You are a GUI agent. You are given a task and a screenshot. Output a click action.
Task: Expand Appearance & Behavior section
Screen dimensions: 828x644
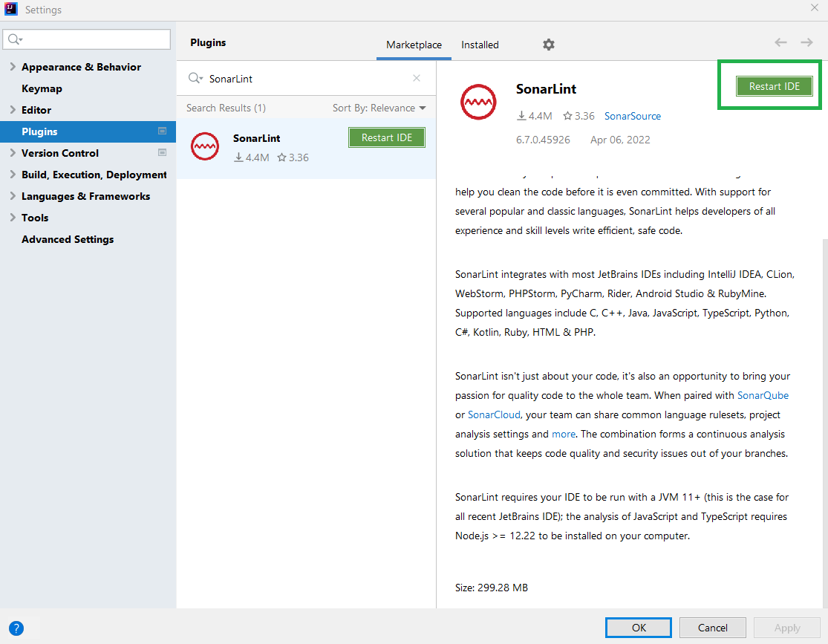[x=13, y=67]
